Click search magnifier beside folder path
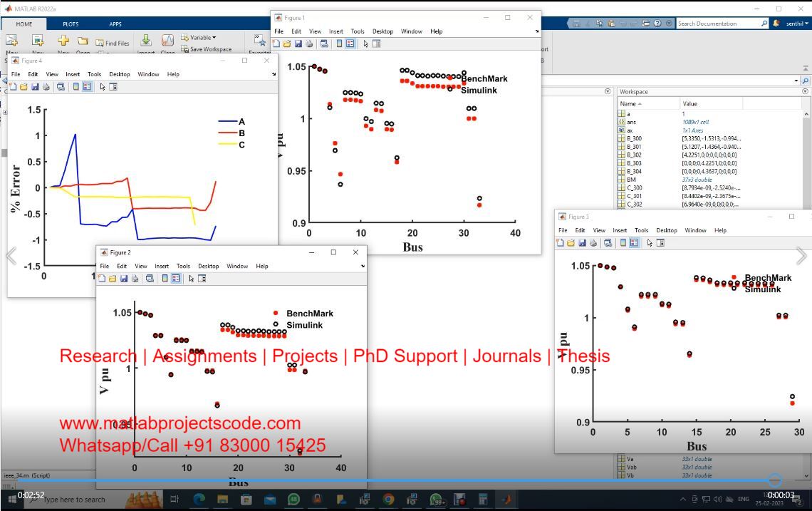 click(x=806, y=81)
